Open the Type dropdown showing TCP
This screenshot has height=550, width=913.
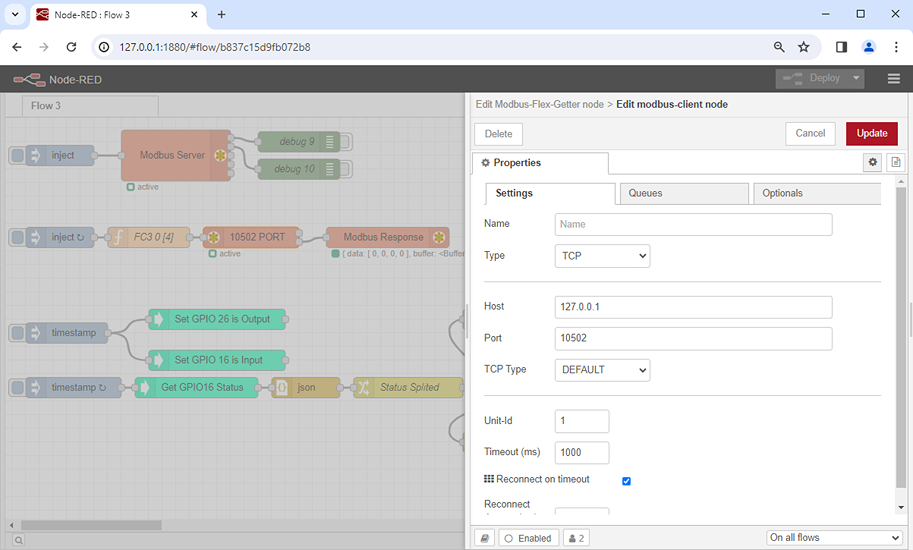(602, 256)
